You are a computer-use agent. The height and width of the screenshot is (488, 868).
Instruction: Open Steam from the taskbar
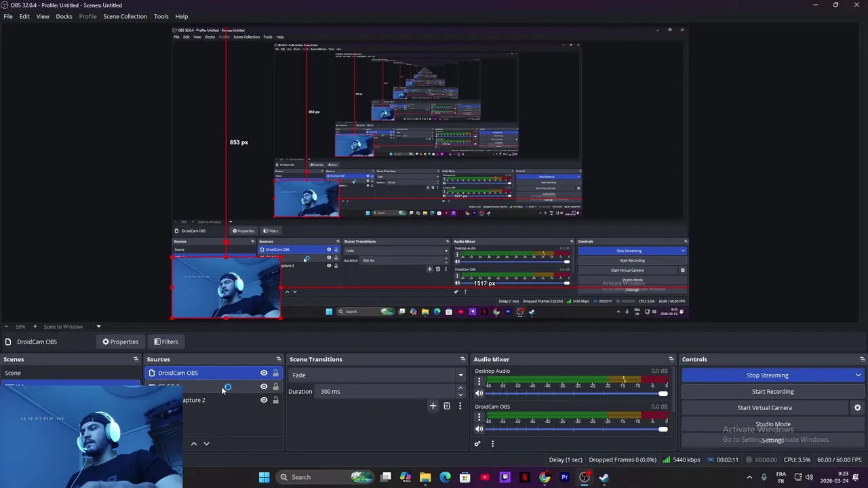click(604, 477)
